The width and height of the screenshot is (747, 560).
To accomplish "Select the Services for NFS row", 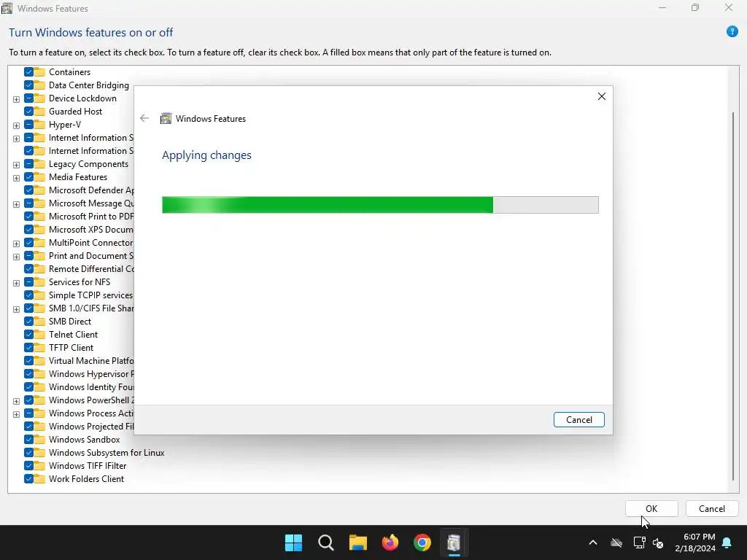I will coord(79,282).
